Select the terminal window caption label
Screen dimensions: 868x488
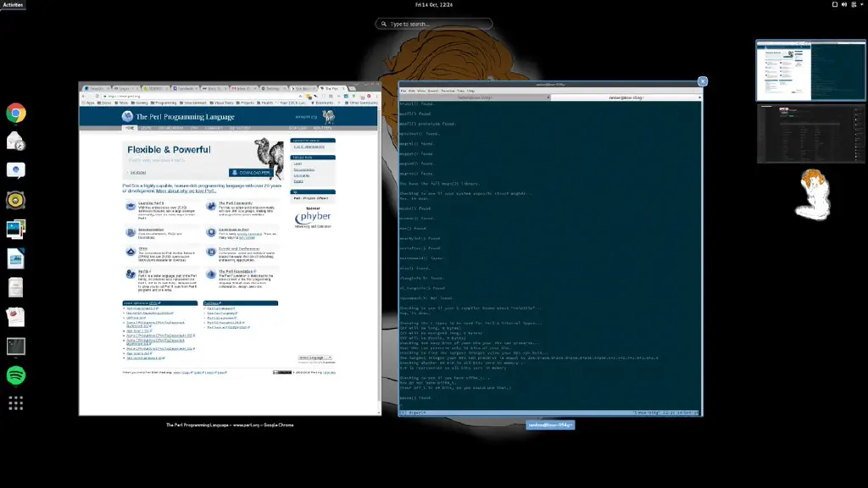[x=550, y=425]
